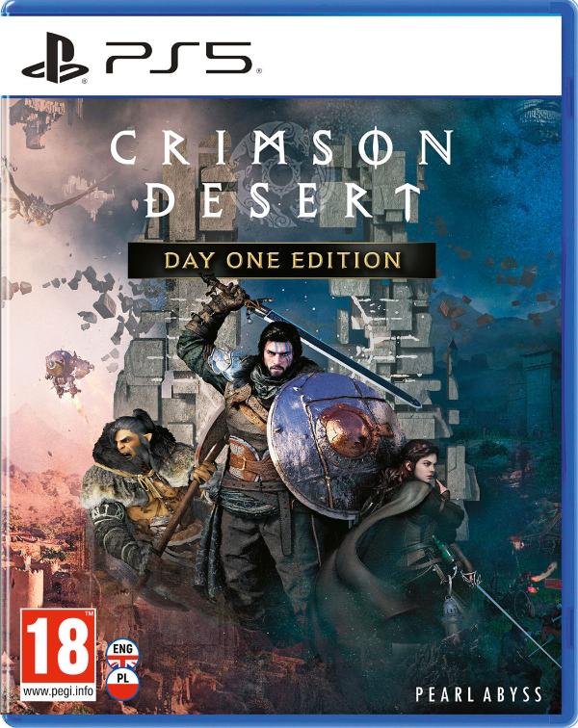Click the www.pegi.info link text
The height and width of the screenshot is (728, 578).
[x=58, y=691]
